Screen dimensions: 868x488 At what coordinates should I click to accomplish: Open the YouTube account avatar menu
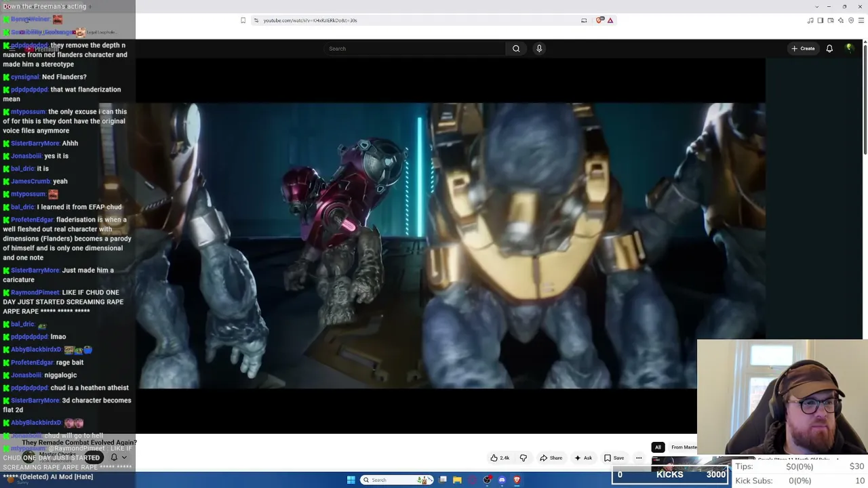[849, 48]
